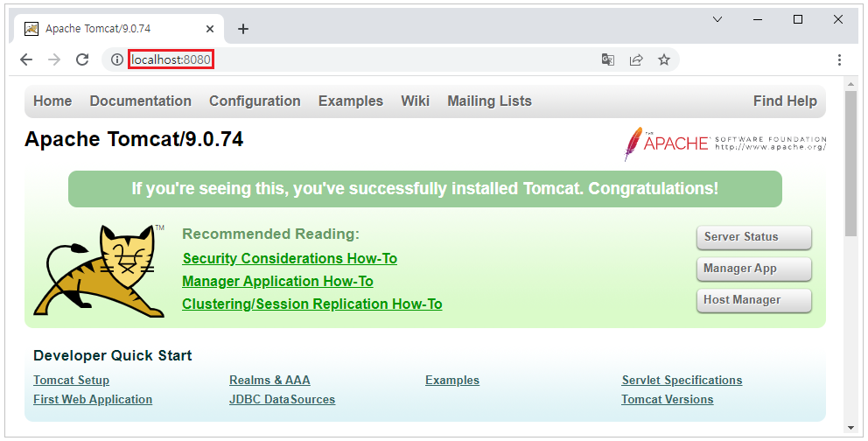
Task: Click the Apache Software Foundation feather logo
Action: pos(725,143)
